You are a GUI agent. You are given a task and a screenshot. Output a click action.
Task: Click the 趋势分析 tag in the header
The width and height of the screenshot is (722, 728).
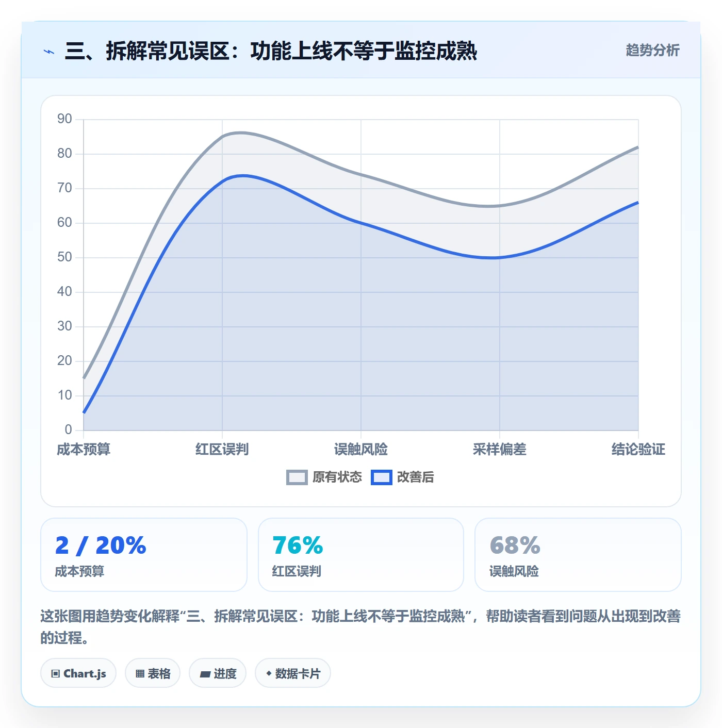click(652, 50)
